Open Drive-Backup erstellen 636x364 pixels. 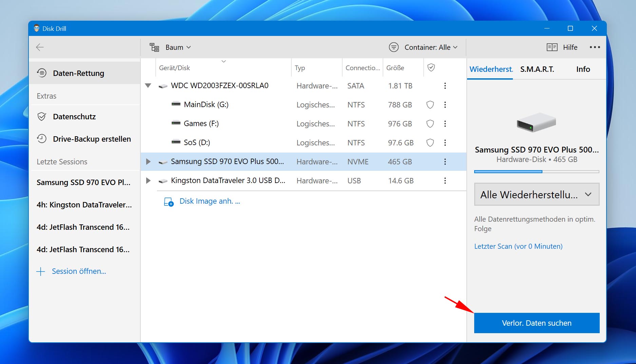tap(85, 139)
